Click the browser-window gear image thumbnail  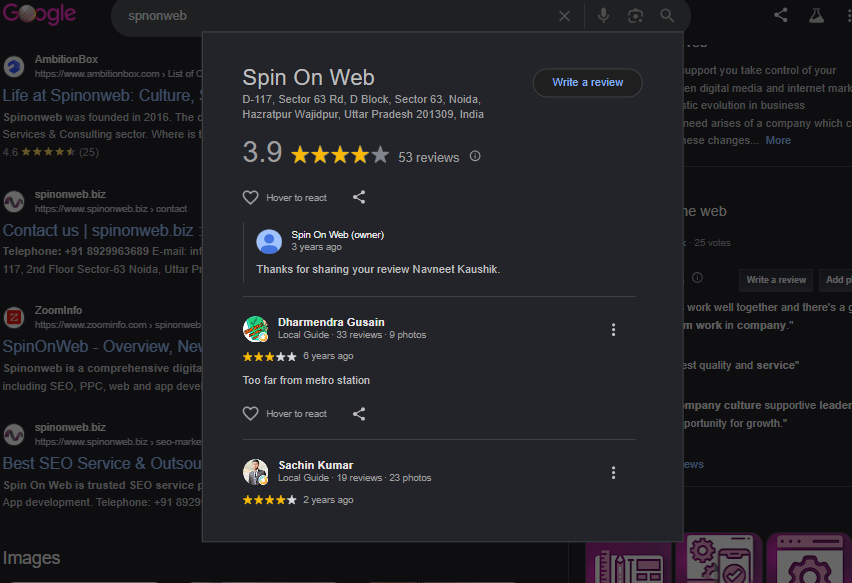[x=809, y=559]
